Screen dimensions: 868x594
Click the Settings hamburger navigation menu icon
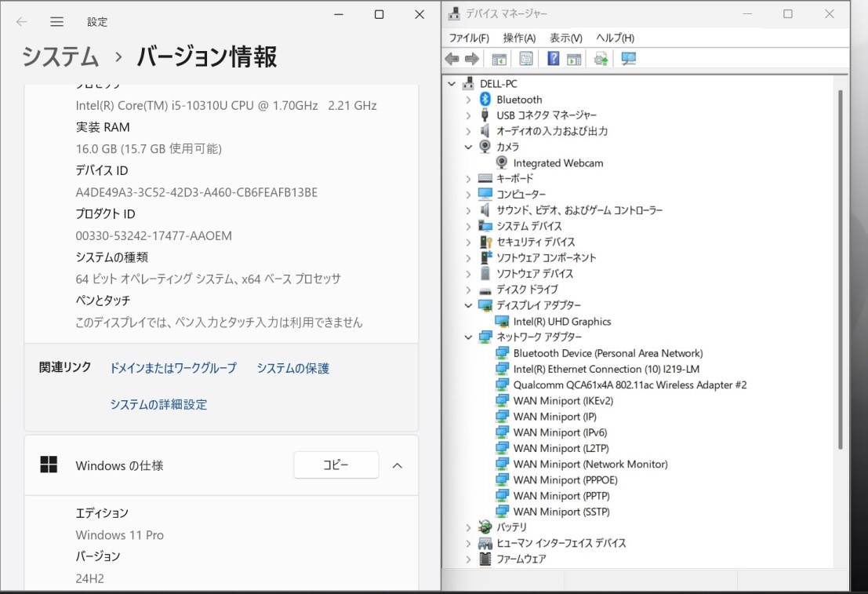(x=56, y=22)
